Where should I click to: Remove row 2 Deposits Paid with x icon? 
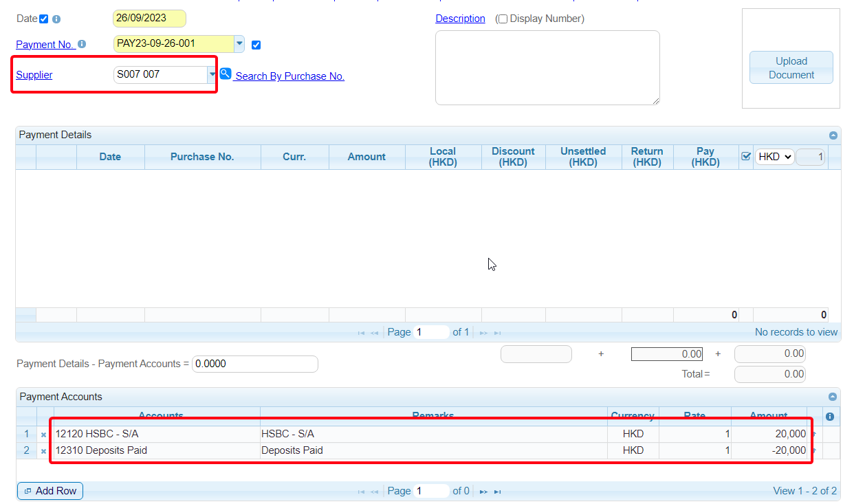(x=44, y=451)
